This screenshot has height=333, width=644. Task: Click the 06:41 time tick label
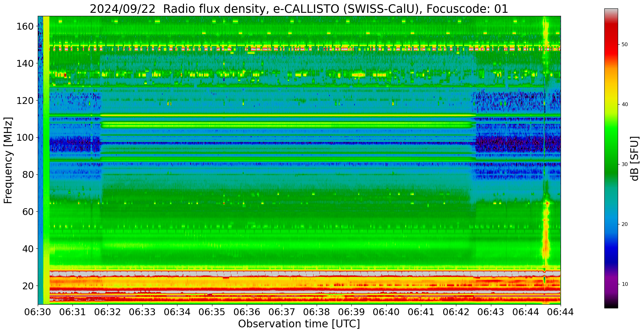pyautogui.click(x=421, y=312)
